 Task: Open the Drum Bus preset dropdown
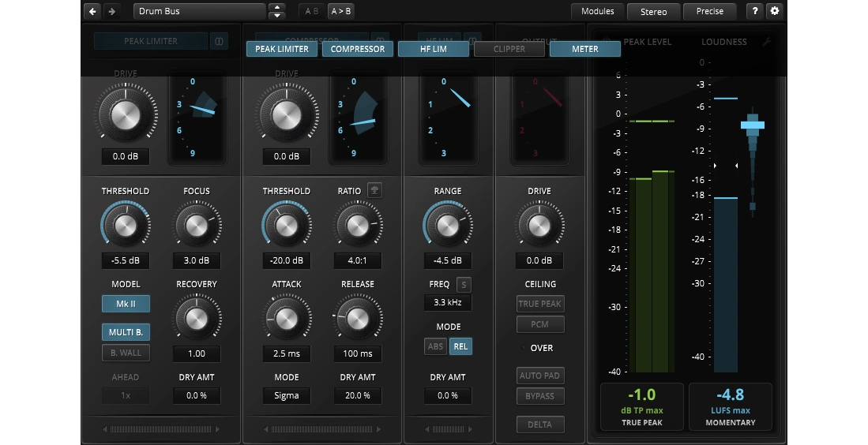tap(199, 11)
